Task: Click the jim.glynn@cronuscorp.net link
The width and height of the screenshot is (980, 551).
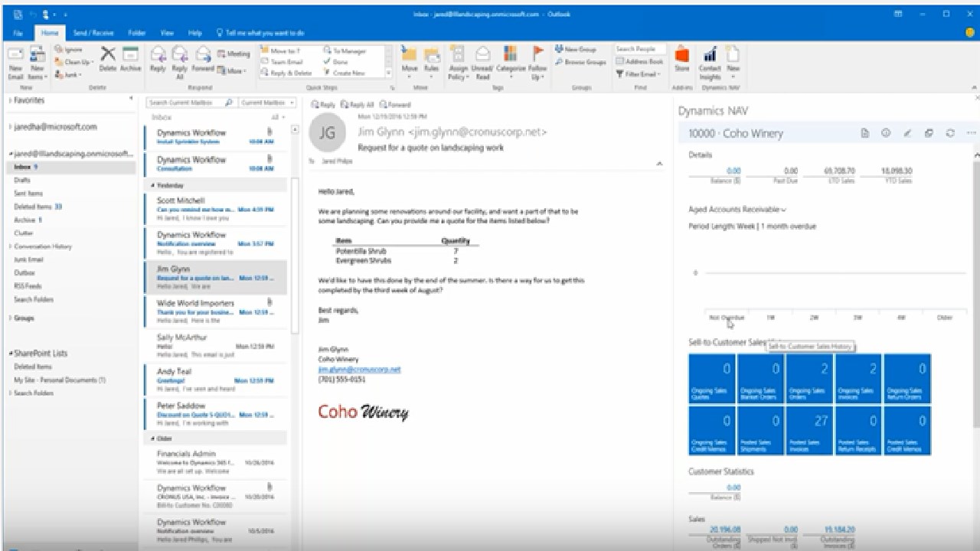Action: click(359, 369)
